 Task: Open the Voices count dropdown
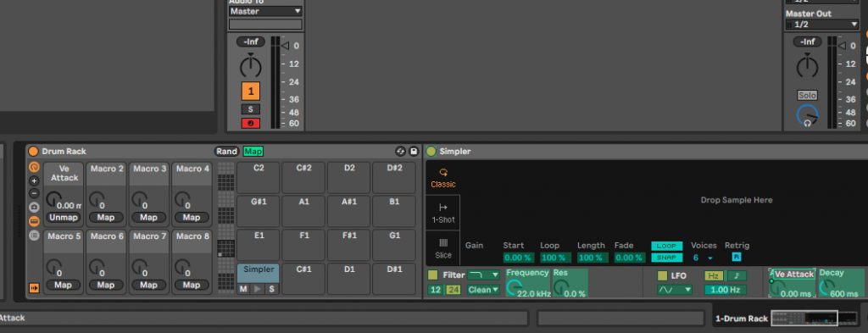click(702, 258)
